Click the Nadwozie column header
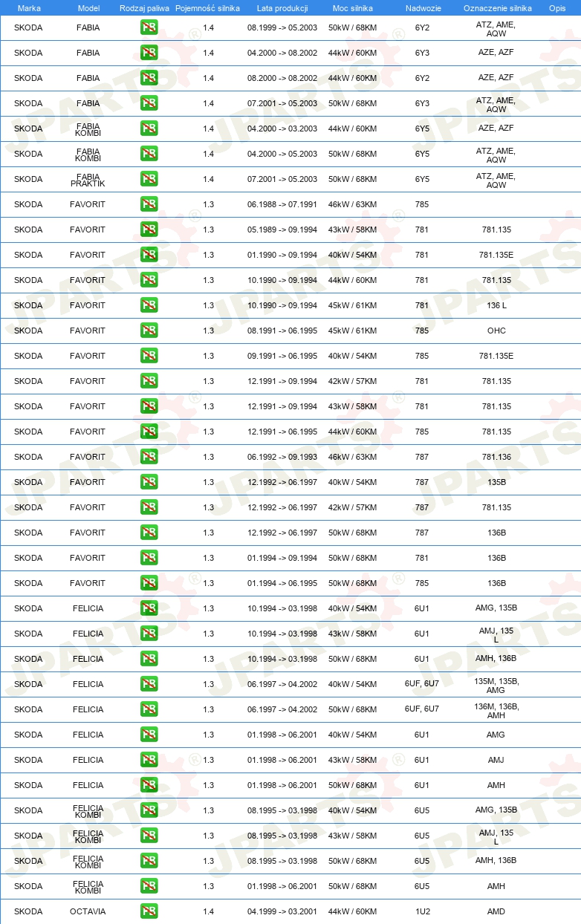The width and height of the screenshot is (581, 924). click(423, 8)
